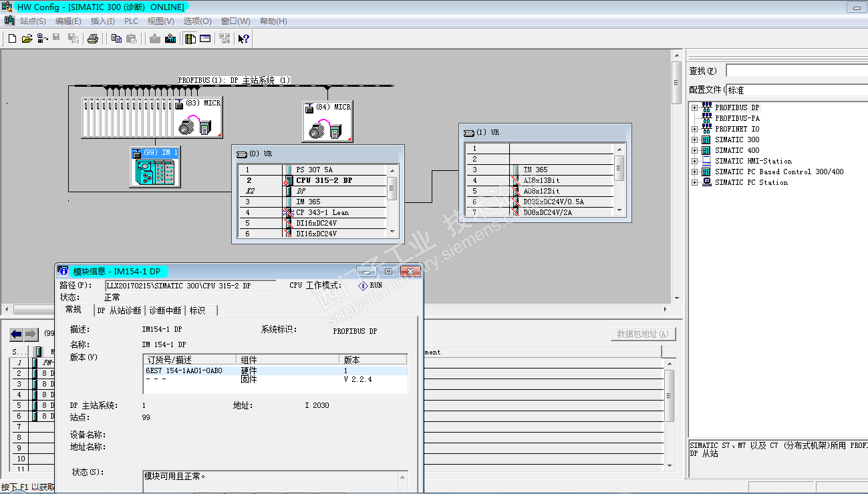Screen dimensions: 868x494
Task: Select the AO8x12Bit module row
Action: [541, 191]
